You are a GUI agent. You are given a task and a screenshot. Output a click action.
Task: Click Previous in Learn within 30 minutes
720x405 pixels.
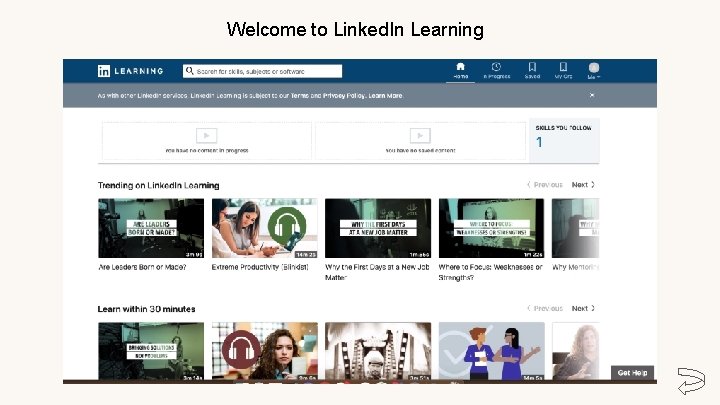(x=545, y=308)
